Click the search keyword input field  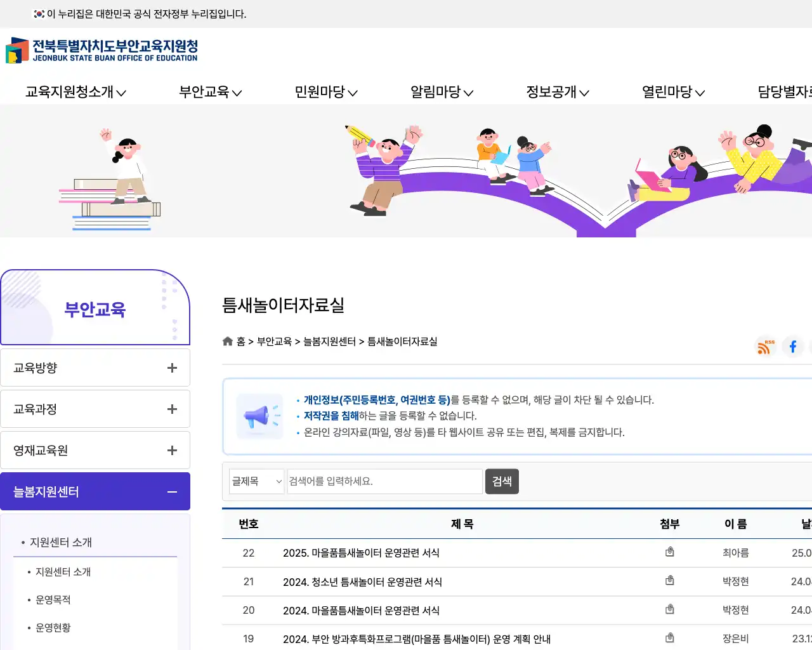(x=385, y=481)
